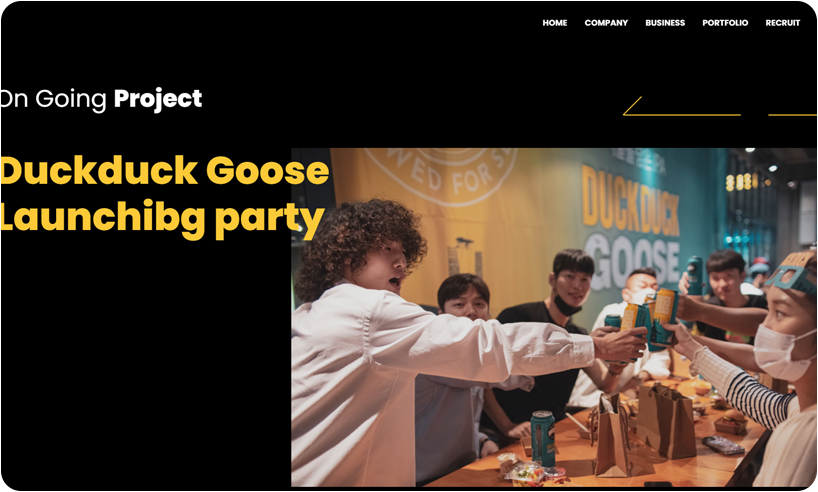Image resolution: width=818 pixels, height=492 pixels.
Task: Click the launching party project photo
Action: 554,317
